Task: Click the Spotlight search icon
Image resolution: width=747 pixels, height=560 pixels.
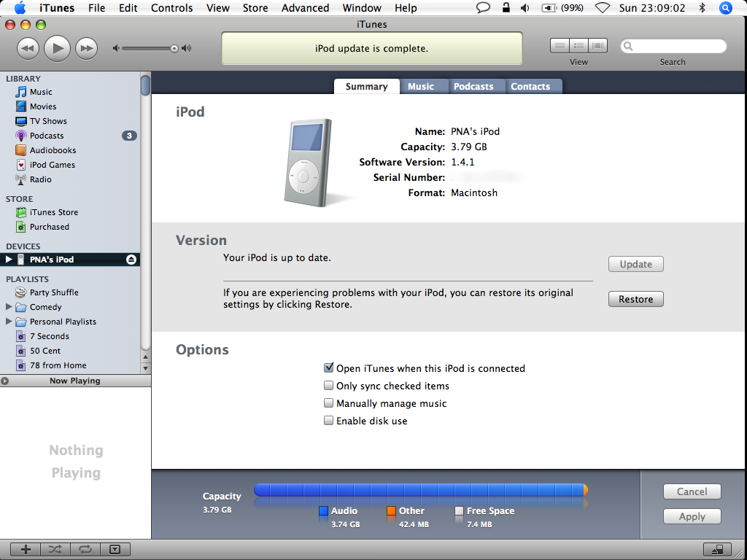Action: point(726,7)
